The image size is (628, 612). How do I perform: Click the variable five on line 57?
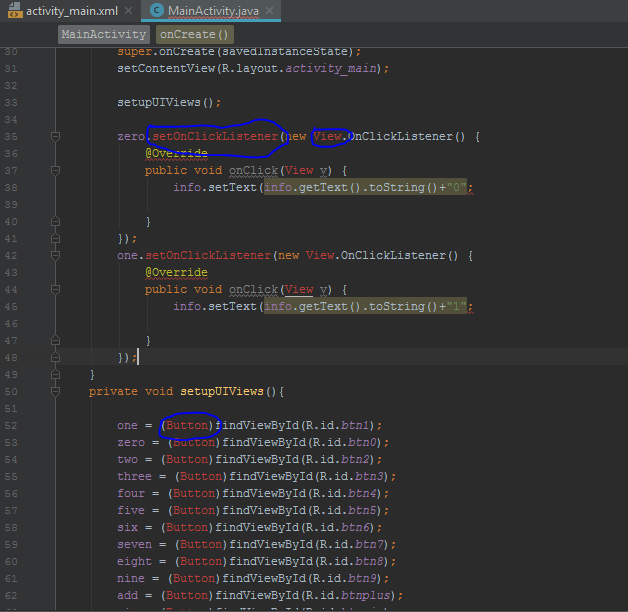131,510
